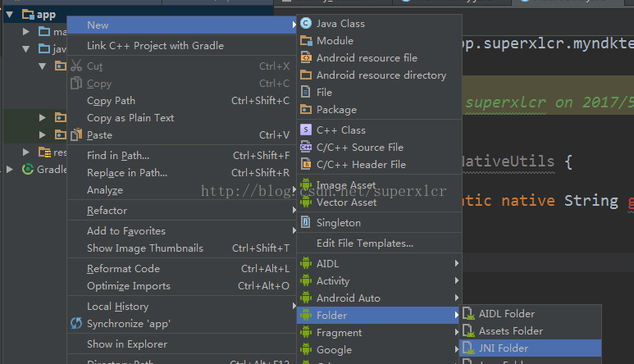This screenshot has width=634, height=364.
Task: Click the JNI Folder icon
Action: (468, 348)
